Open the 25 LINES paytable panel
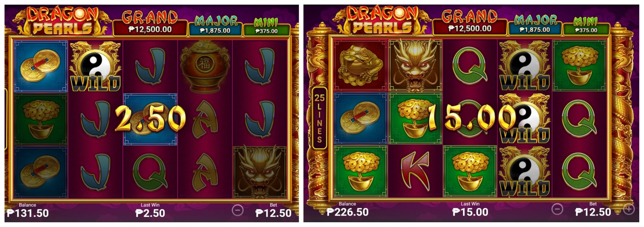Screen dimensions: 644x227 319,118
